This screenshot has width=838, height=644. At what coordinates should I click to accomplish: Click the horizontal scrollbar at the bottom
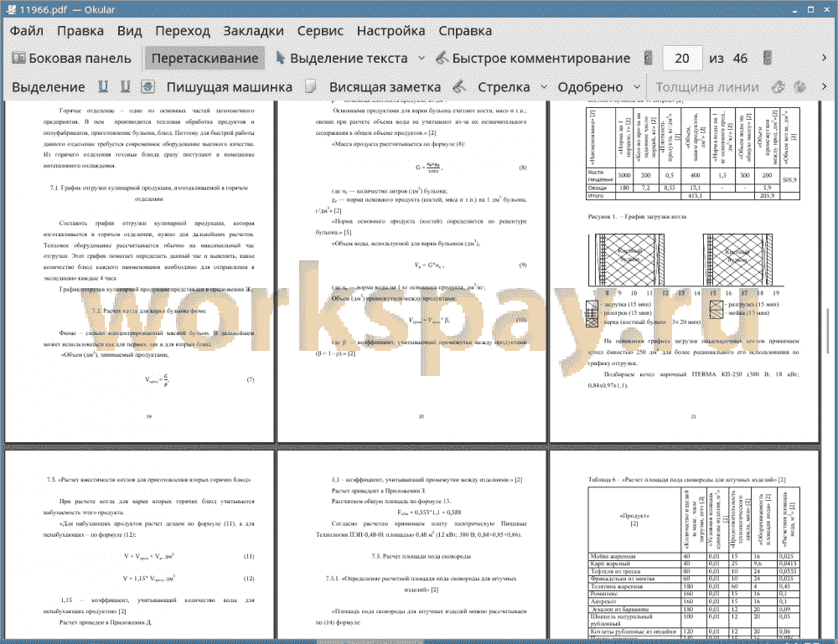(x=369, y=641)
